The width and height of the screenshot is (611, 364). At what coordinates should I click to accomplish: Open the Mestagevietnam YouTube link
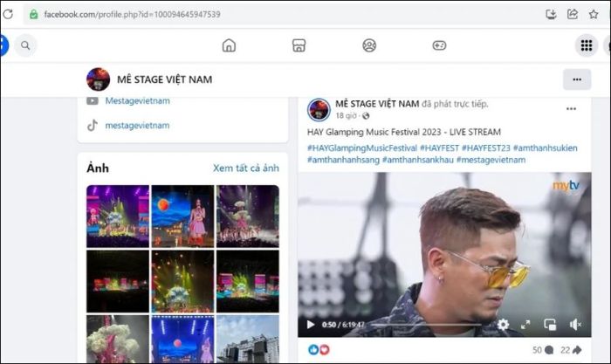tap(138, 101)
